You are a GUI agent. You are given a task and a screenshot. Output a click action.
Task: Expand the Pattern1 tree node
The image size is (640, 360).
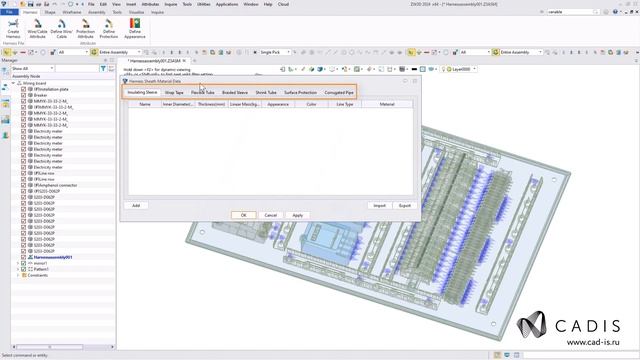(x=18, y=269)
